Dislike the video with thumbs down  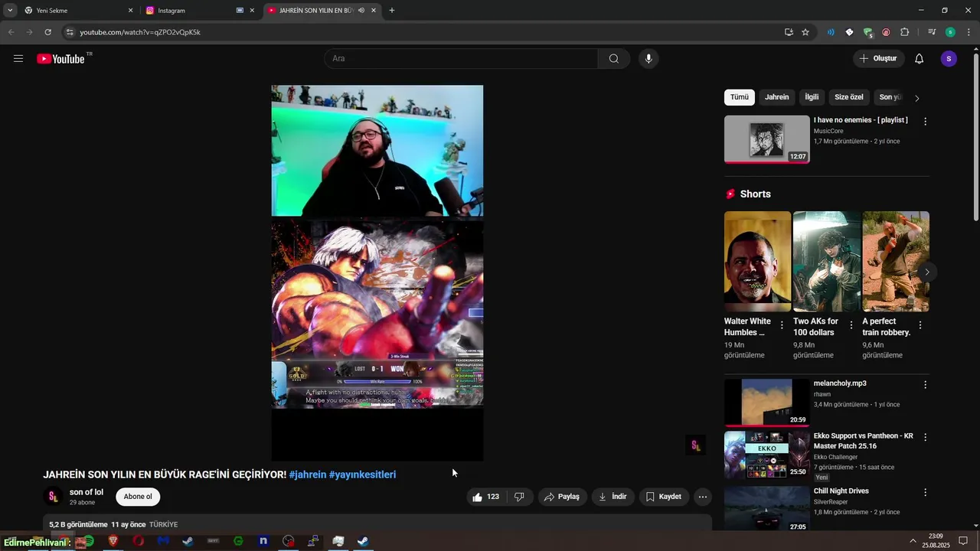[x=519, y=497]
